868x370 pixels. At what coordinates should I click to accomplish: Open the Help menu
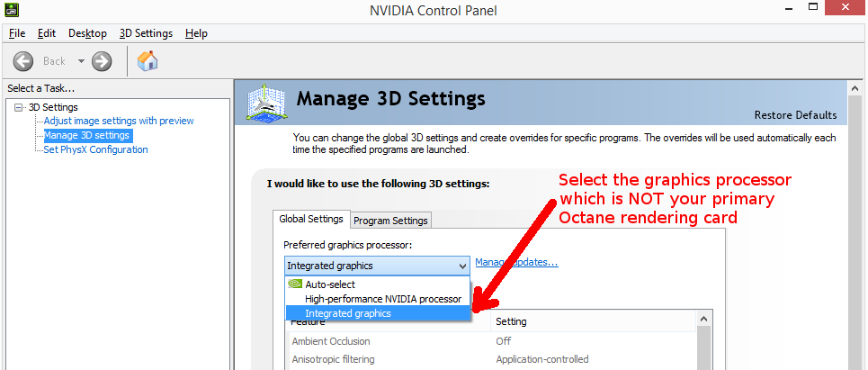[196, 33]
